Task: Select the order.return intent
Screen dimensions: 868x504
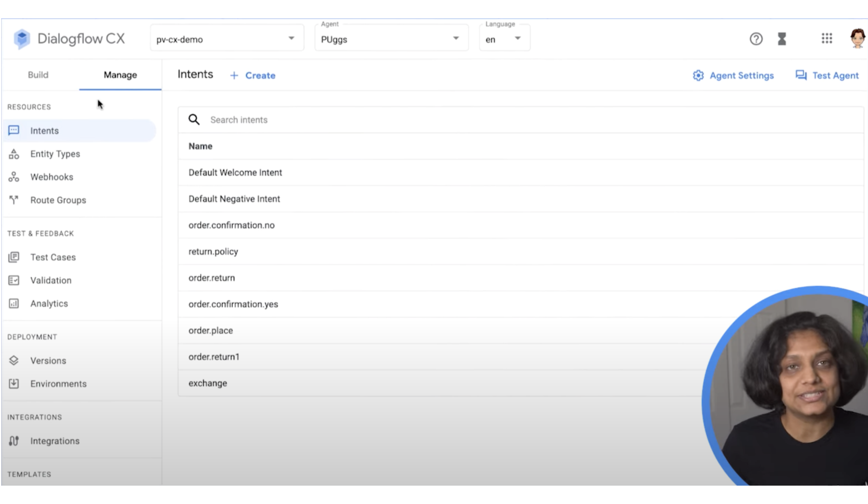Action: coord(521,278)
